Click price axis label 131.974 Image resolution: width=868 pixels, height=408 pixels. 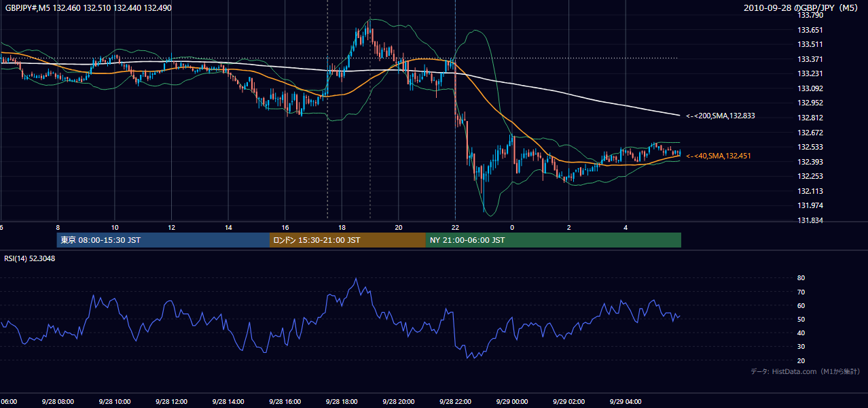(x=810, y=205)
